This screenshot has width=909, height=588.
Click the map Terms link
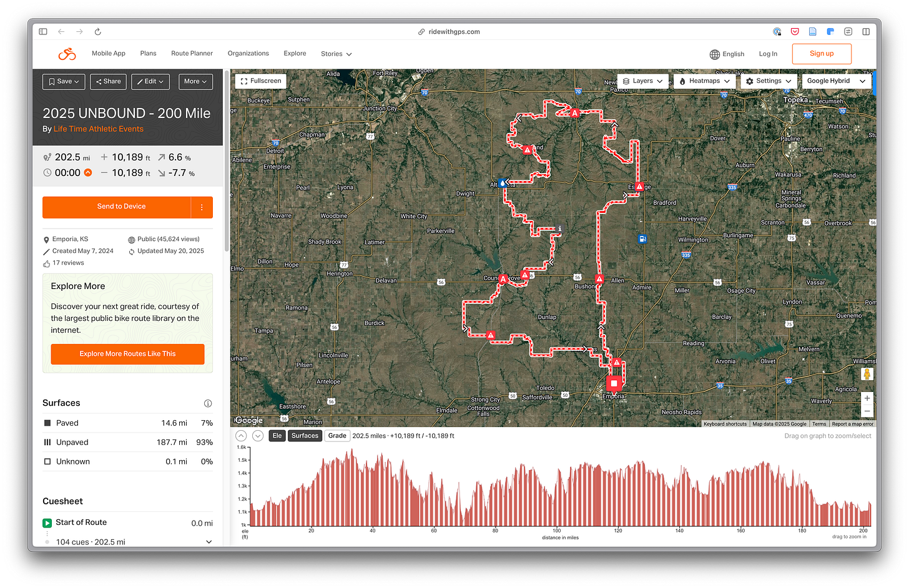[819, 424]
